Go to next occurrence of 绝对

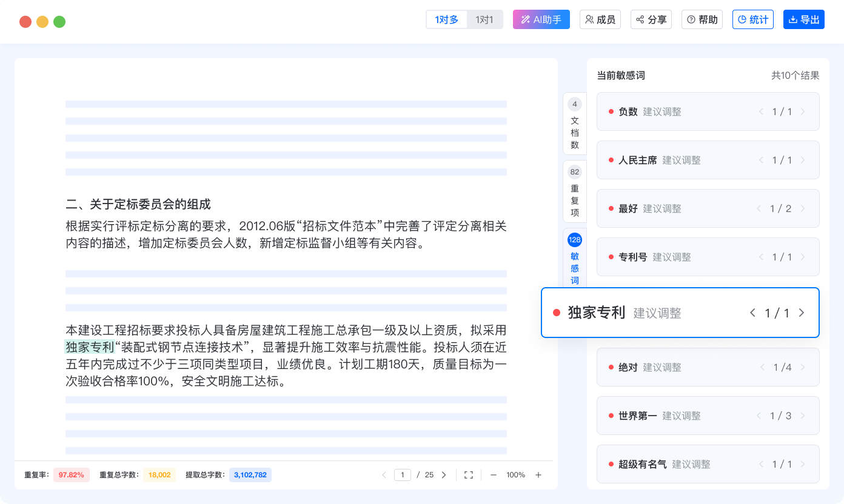(803, 367)
